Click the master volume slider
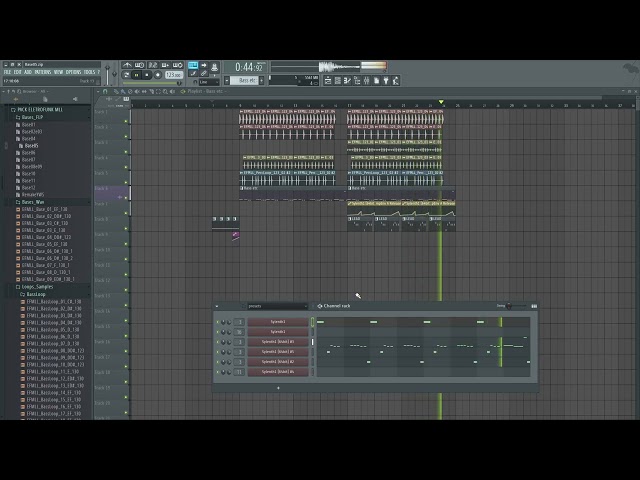 (107, 74)
